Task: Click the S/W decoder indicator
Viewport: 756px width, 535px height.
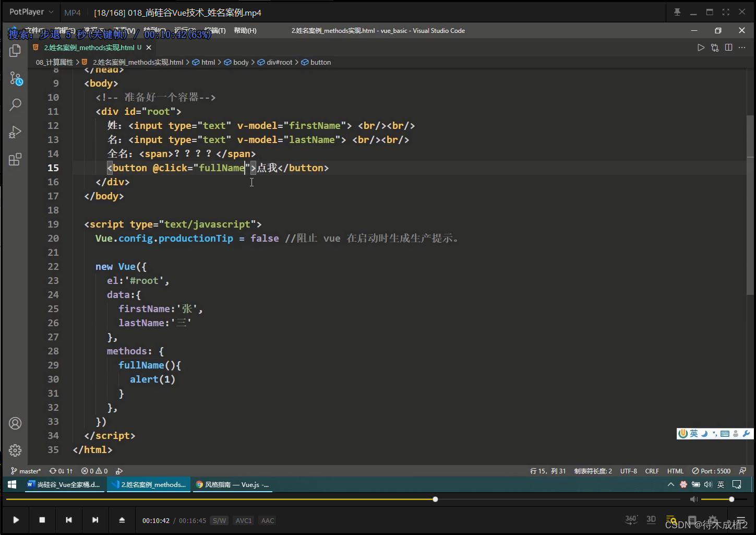Action: [220, 520]
